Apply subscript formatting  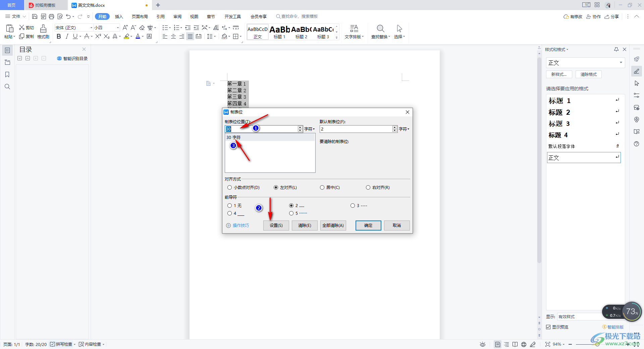(107, 36)
